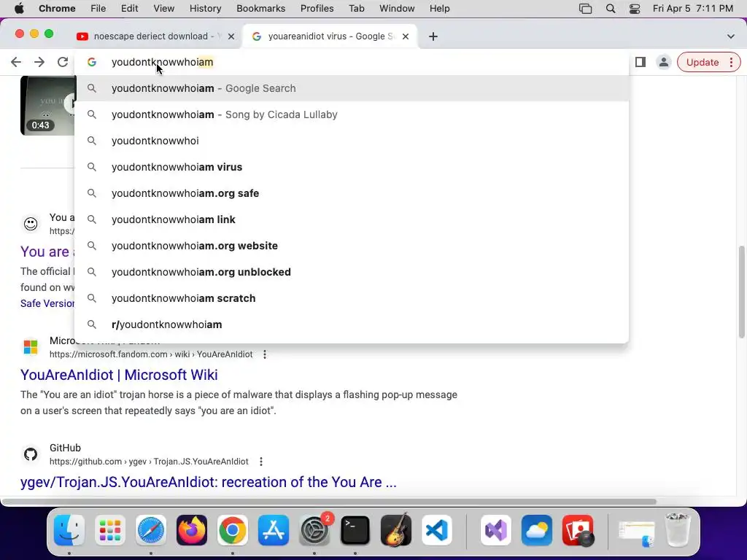The height and width of the screenshot is (560, 747).
Task: Open the Profiles menu
Action: tap(317, 8)
